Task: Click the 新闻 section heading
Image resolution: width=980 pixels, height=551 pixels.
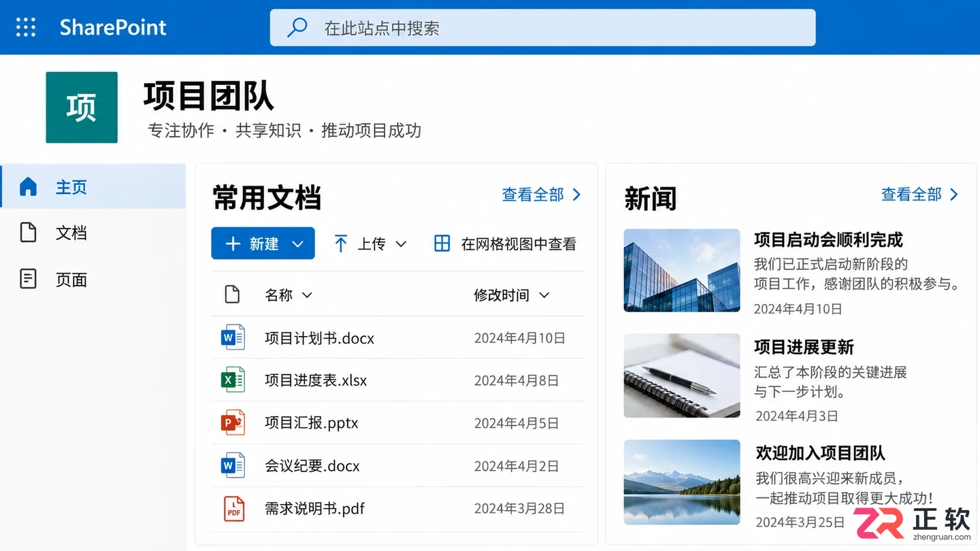Action: click(x=651, y=199)
